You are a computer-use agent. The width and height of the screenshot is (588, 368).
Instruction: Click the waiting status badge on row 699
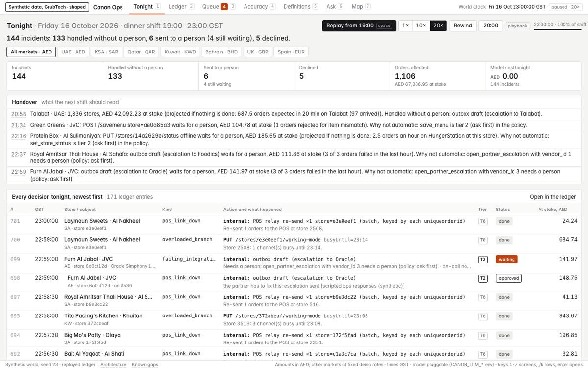tap(507, 259)
